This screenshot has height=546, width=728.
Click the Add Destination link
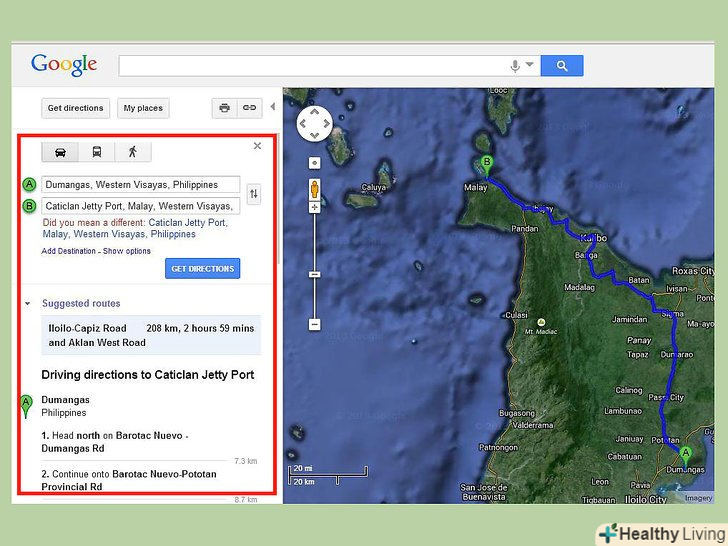pos(69,251)
